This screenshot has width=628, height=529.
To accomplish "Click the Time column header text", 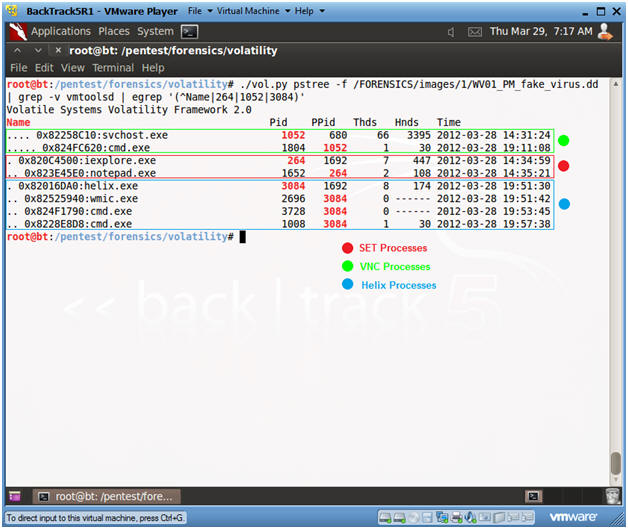I will (x=449, y=123).
